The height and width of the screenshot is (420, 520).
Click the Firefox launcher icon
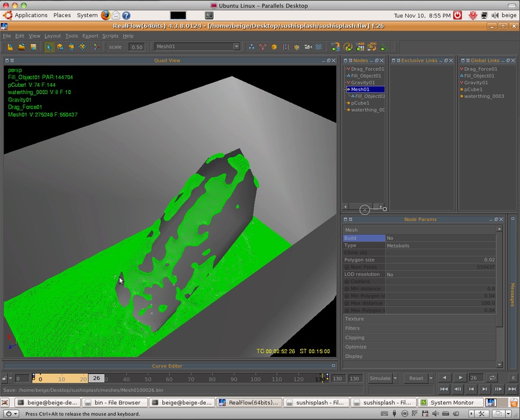click(x=106, y=15)
